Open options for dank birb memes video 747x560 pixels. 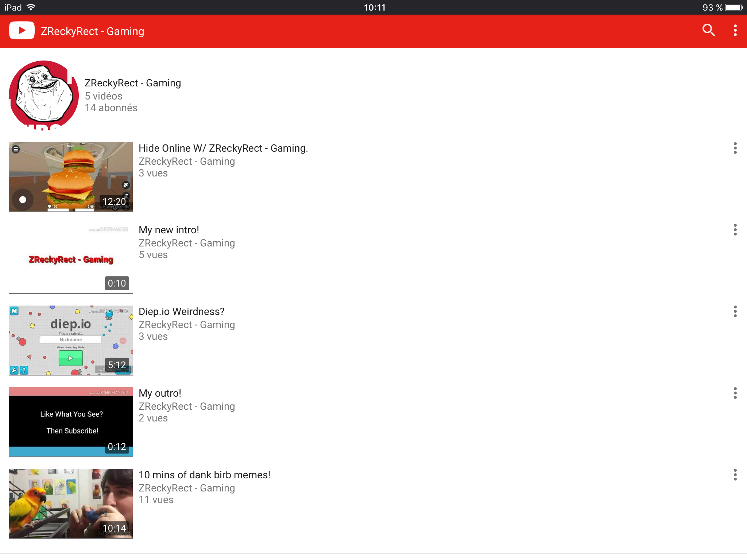[x=735, y=475]
